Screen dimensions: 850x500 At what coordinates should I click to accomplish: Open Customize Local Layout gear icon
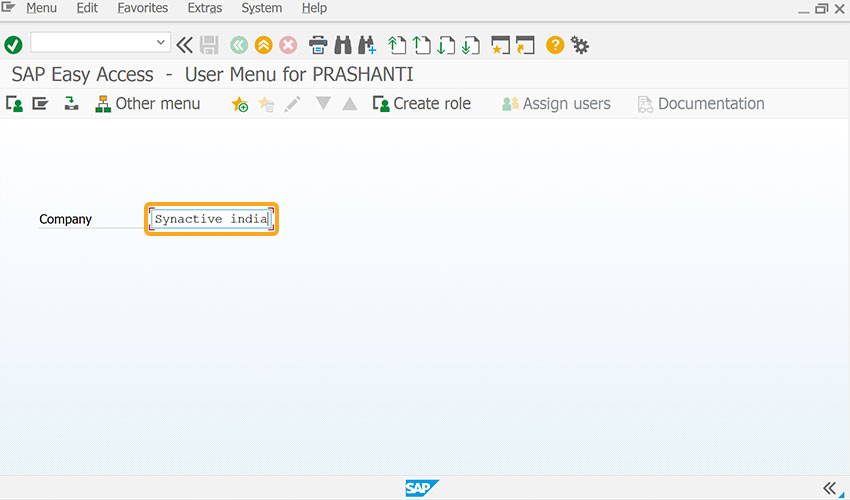(x=580, y=46)
